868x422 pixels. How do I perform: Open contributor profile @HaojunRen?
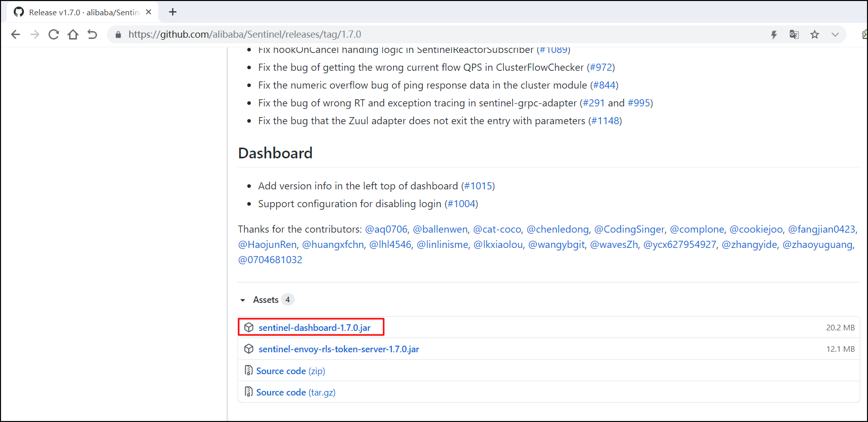(267, 245)
